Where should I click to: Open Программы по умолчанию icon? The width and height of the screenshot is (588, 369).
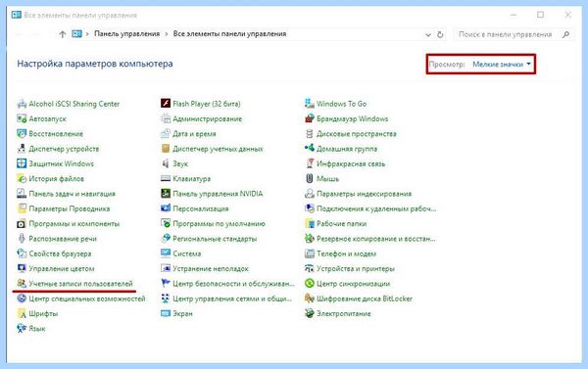tap(166, 223)
